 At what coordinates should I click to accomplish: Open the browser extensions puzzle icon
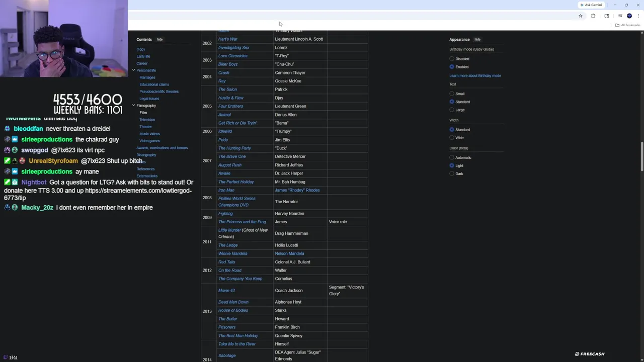click(x=593, y=16)
